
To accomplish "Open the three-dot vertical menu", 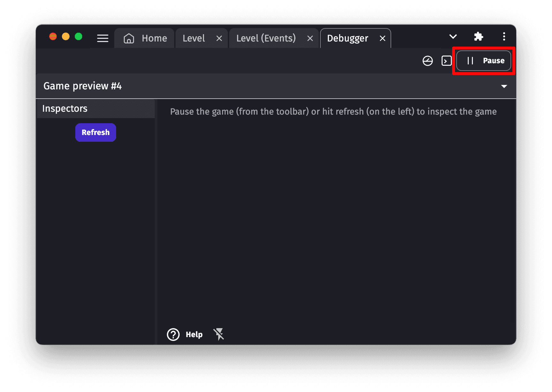I will pos(504,37).
